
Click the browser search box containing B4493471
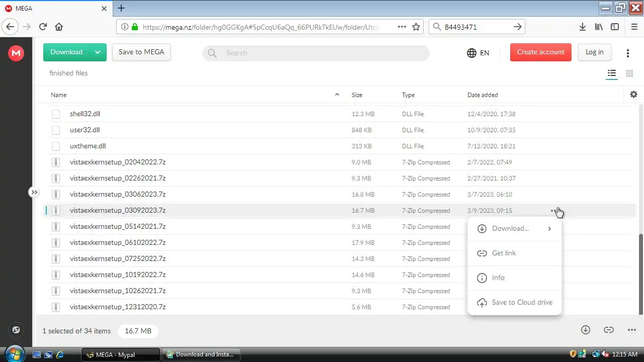pyautogui.click(x=477, y=27)
